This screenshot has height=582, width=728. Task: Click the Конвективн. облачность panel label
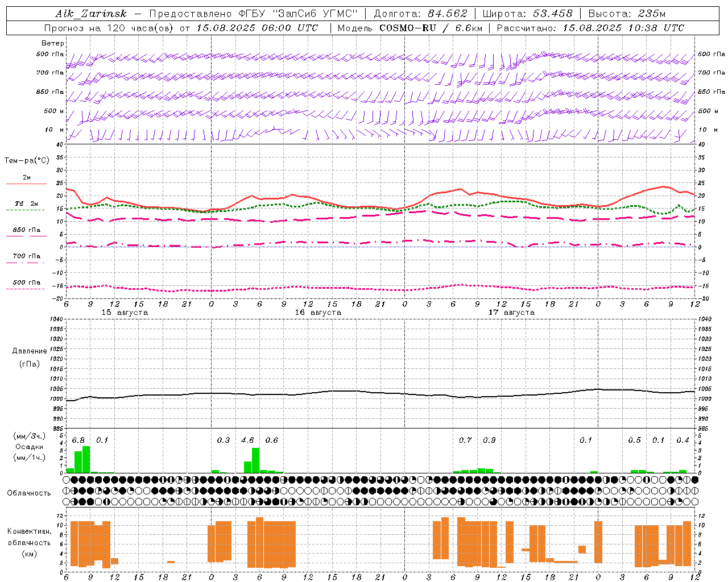[29, 537]
